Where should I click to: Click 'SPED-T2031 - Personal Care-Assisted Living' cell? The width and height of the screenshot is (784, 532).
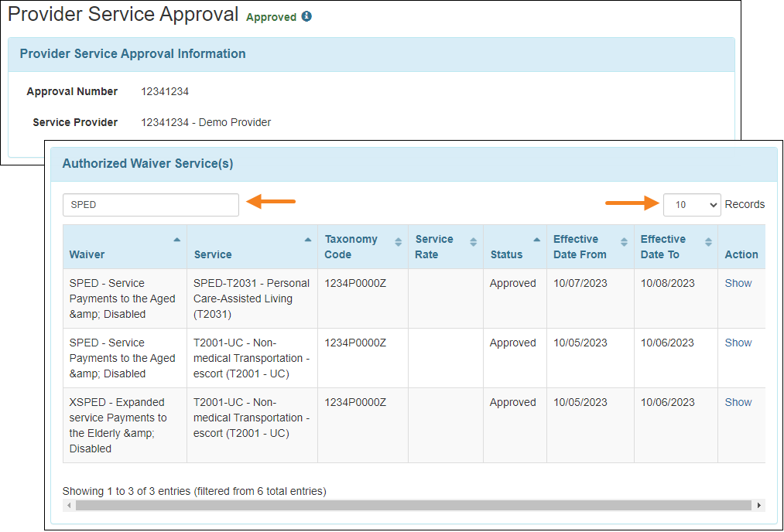(x=252, y=298)
